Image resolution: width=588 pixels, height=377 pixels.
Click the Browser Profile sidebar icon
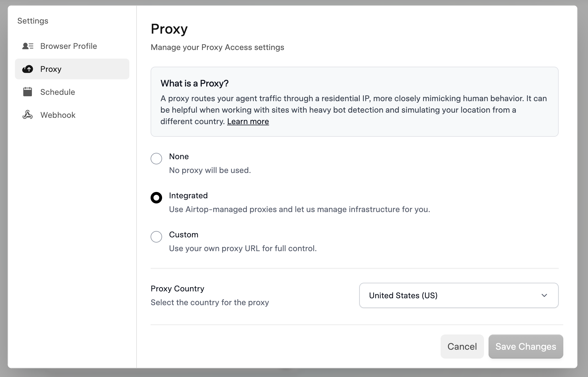(28, 46)
